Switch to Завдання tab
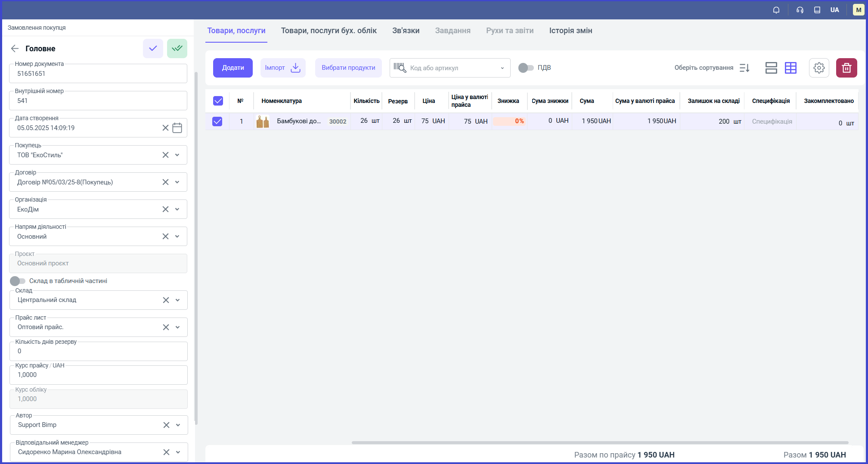 (x=453, y=31)
